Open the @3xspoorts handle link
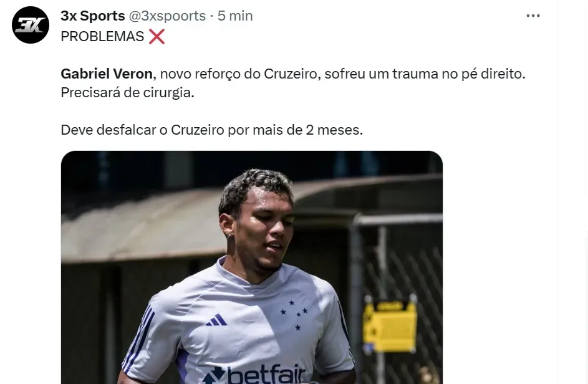This screenshot has width=588, height=384. pos(167,16)
